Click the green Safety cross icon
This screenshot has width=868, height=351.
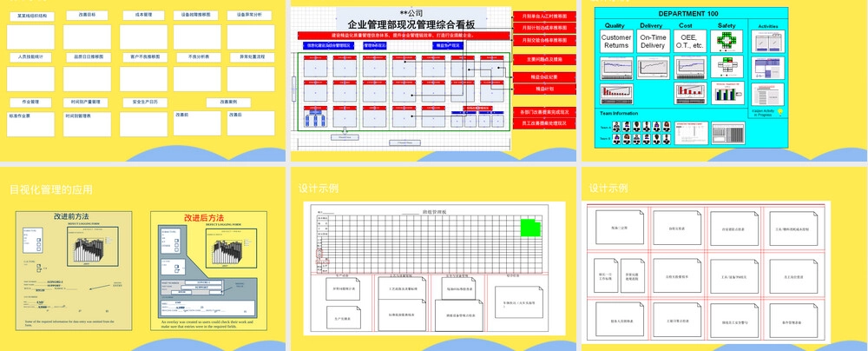click(x=727, y=42)
